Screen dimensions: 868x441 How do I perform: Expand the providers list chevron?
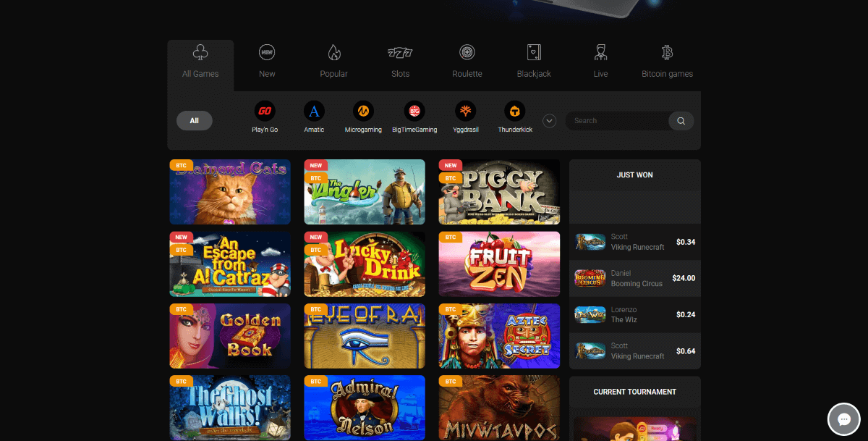(x=550, y=121)
